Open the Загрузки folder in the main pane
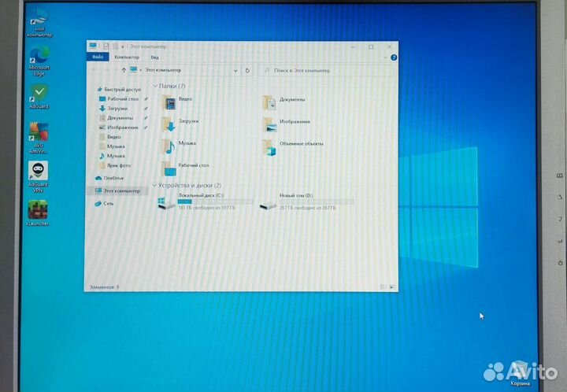 tap(180, 124)
